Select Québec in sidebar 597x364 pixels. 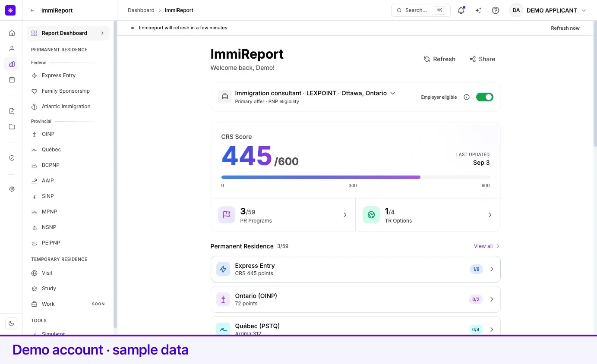tap(68, 150)
